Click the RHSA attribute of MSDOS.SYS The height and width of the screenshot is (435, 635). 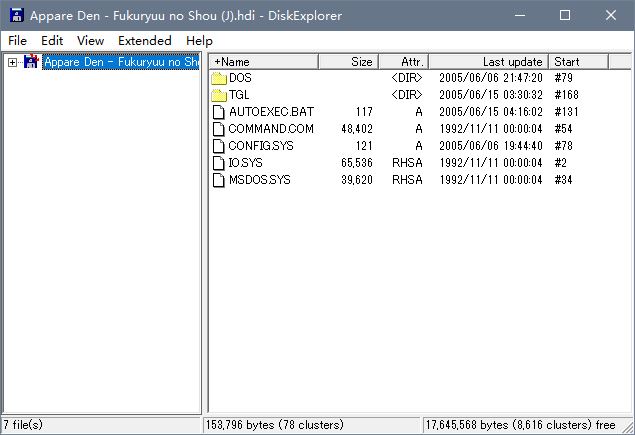point(407,180)
